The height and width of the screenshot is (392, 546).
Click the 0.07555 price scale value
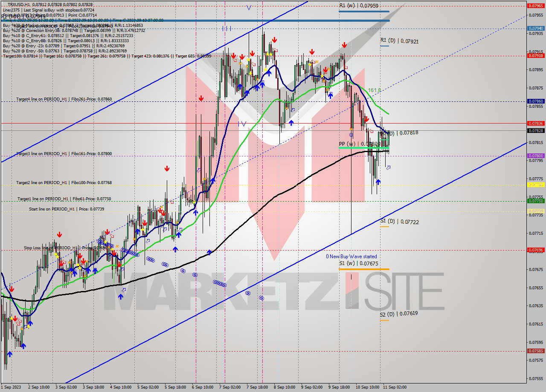tap(536, 378)
